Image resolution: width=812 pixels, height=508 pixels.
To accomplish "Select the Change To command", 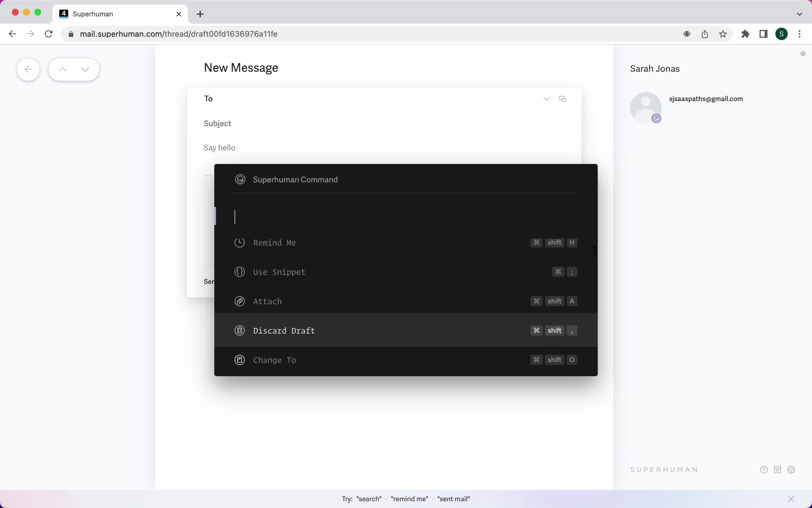I will pyautogui.click(x=406, y=360).
